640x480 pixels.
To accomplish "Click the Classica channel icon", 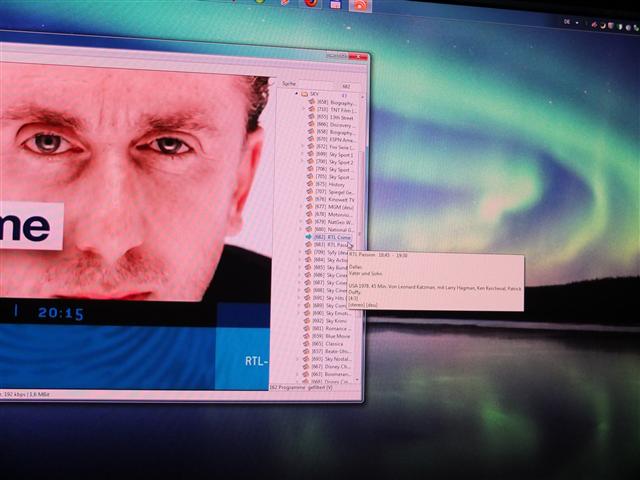I will click(x=310, y=343).
